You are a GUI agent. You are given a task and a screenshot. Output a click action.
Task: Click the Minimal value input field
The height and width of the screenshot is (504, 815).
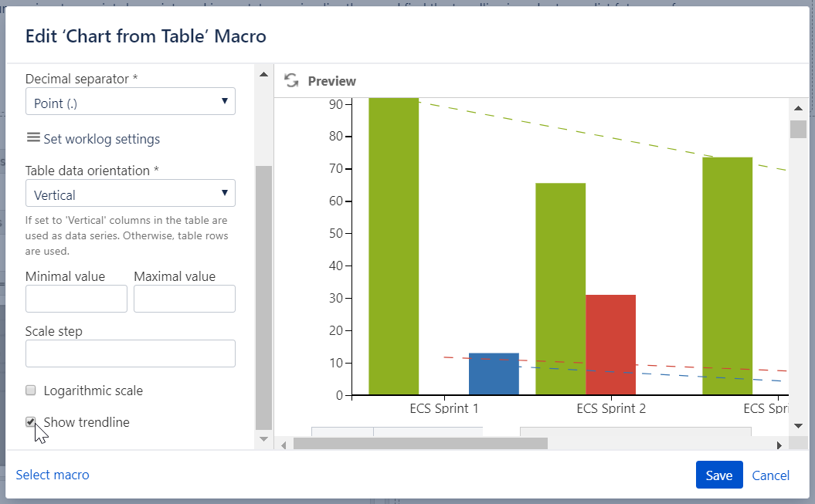coord(76,299)
